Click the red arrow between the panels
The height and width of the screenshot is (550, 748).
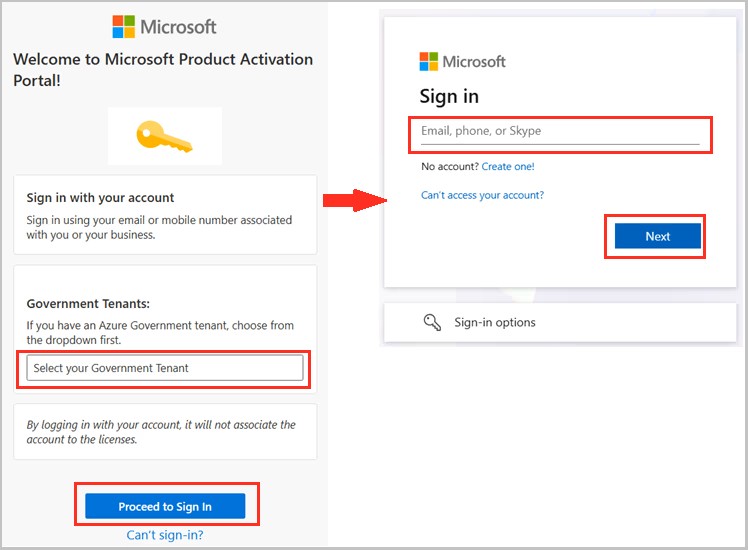click(x=354, y=201)
